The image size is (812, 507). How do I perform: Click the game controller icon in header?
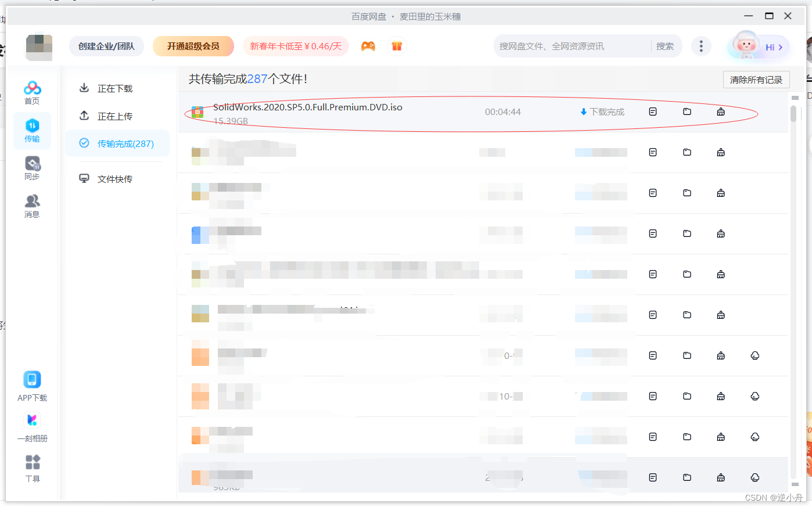(x=368, y=46)
